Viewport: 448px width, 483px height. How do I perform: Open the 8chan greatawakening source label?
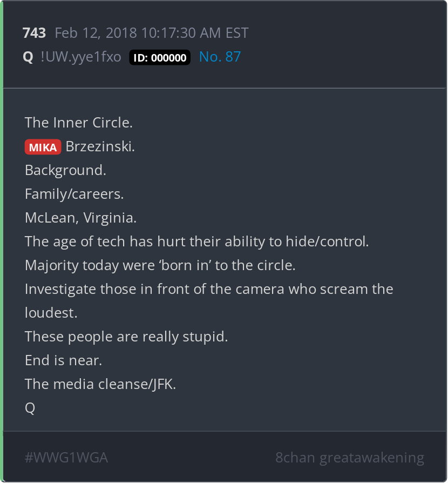pyautogui.click(x=350, y=458)
